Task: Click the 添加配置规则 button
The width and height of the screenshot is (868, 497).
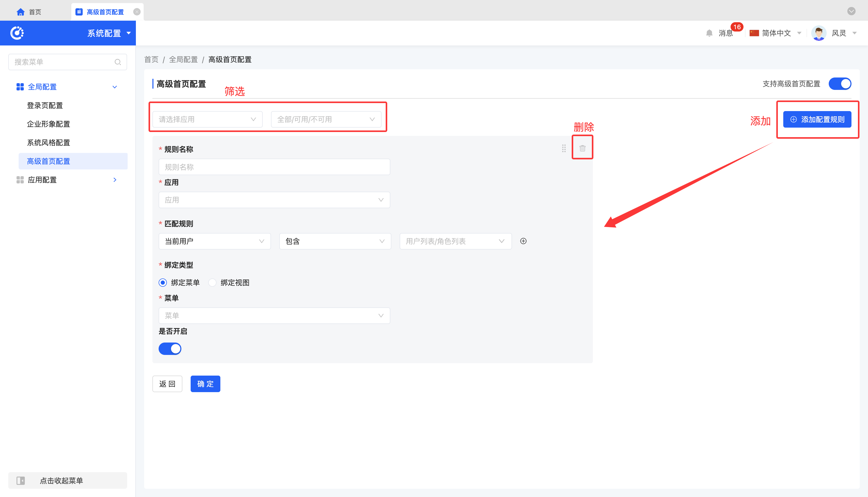Action: click(x=817, y=119)
